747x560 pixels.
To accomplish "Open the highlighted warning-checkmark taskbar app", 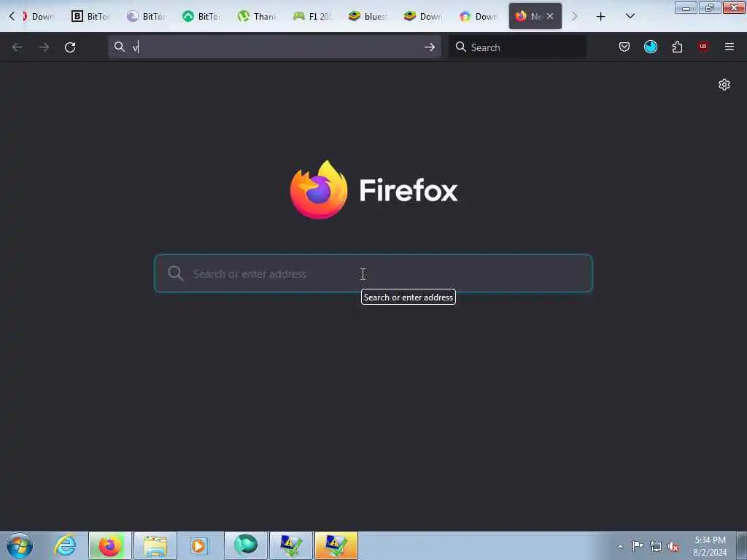I will pyautogui.click(x=336, y=545).
